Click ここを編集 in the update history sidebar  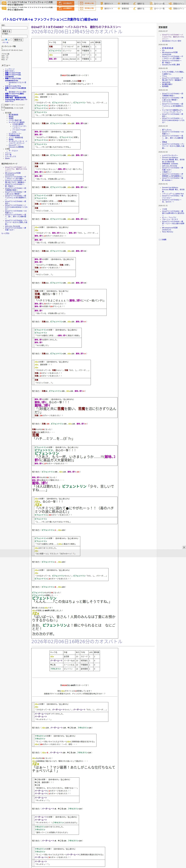coord(162,240)
